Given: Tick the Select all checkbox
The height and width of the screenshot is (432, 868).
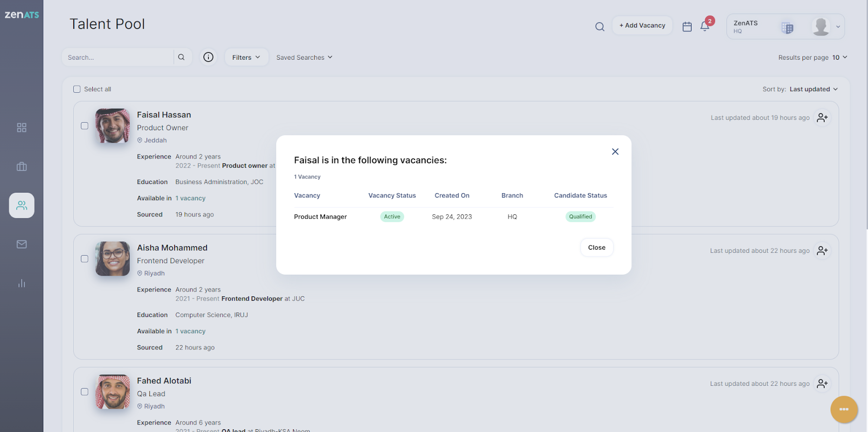Looking at the screenshot, I should [77, 89].
